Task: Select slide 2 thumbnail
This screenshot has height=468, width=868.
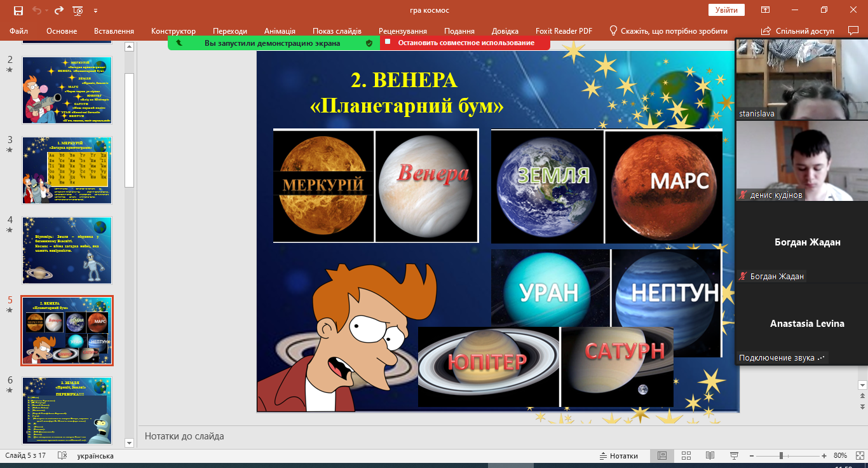Action: [x=67, y=90]
